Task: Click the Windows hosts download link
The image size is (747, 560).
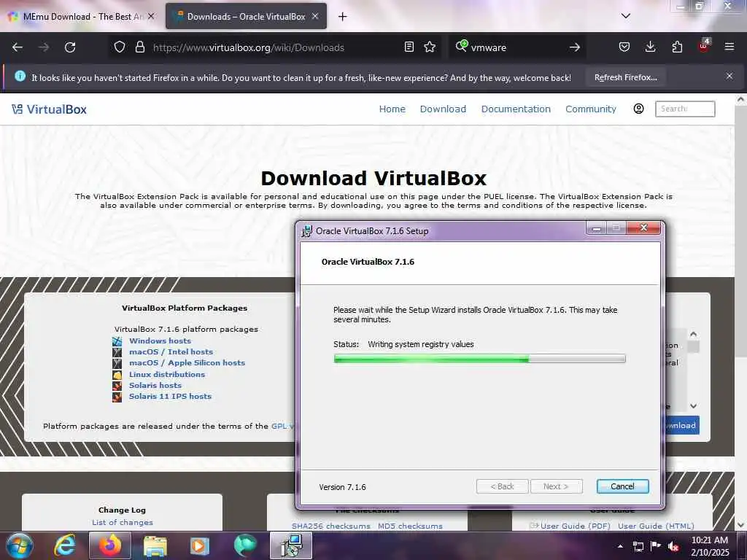Action: 160,341
